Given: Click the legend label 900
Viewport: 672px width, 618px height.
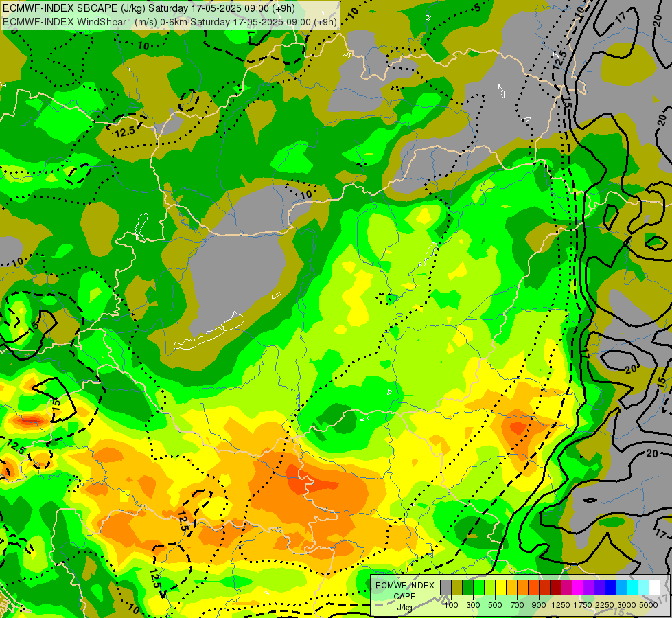Looking at the screenshot, I should 539,605.
